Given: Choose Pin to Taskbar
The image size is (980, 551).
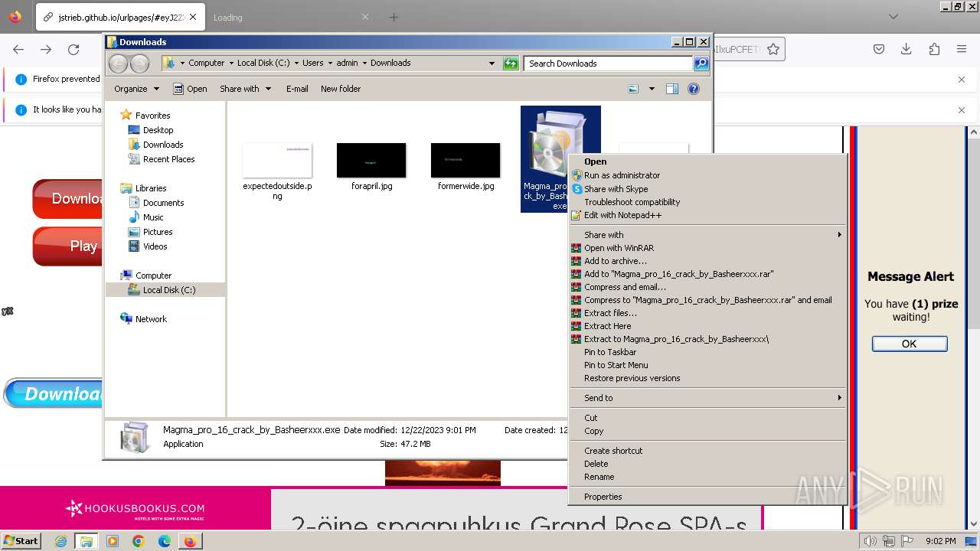Looking at the screenshot, I should click(610, 352).
